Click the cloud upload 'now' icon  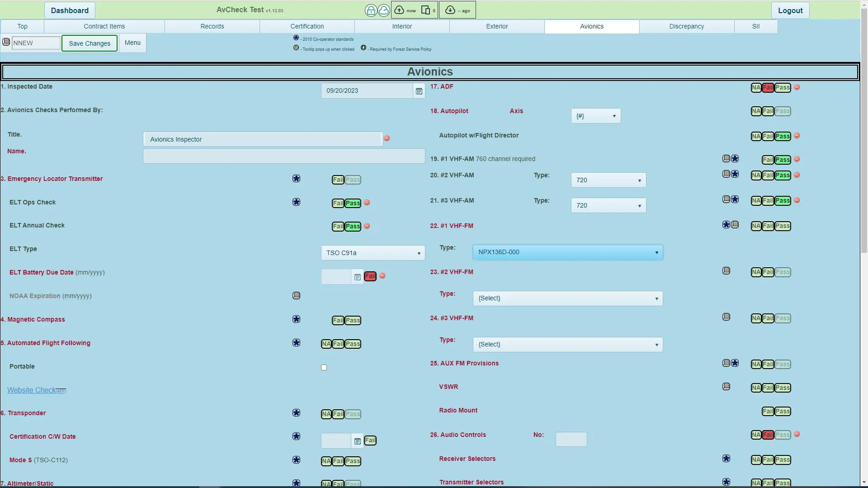coord(399,9)
